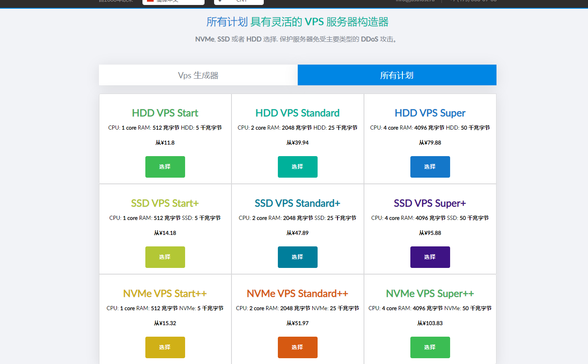Click the SSD VPS Super+ heading
This screenshot has height=364, width=588.
(x=430, y=203)
